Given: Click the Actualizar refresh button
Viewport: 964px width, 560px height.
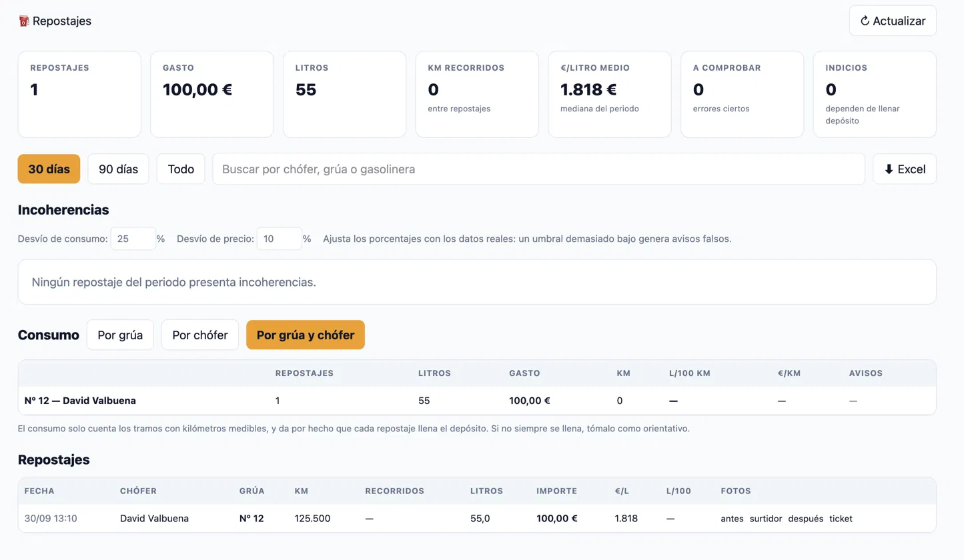Looking at the screenshot, I should click(x=893, y=21).
